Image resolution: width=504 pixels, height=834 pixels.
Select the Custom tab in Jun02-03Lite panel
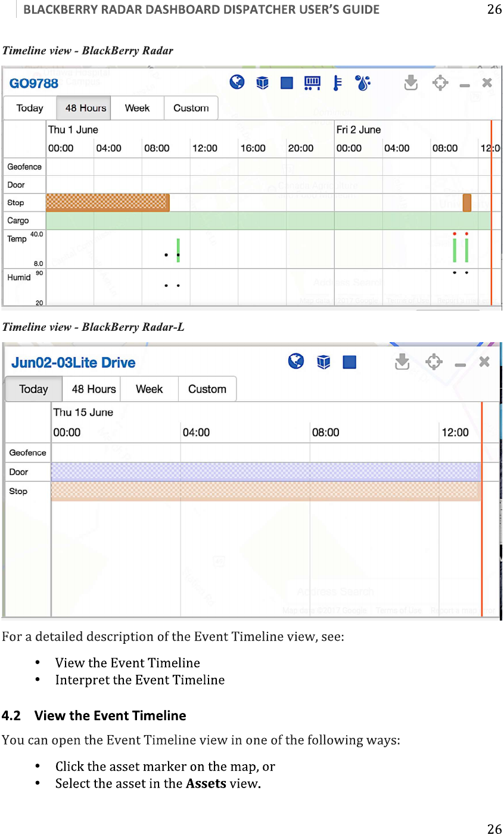207,389
